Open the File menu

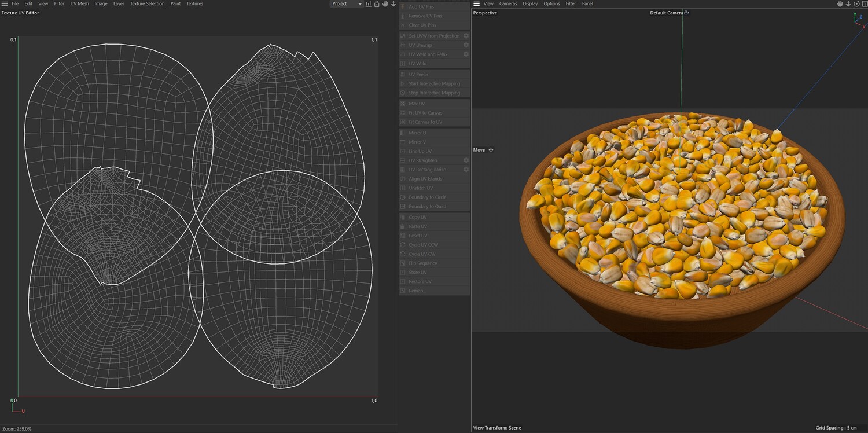point(15,3)
